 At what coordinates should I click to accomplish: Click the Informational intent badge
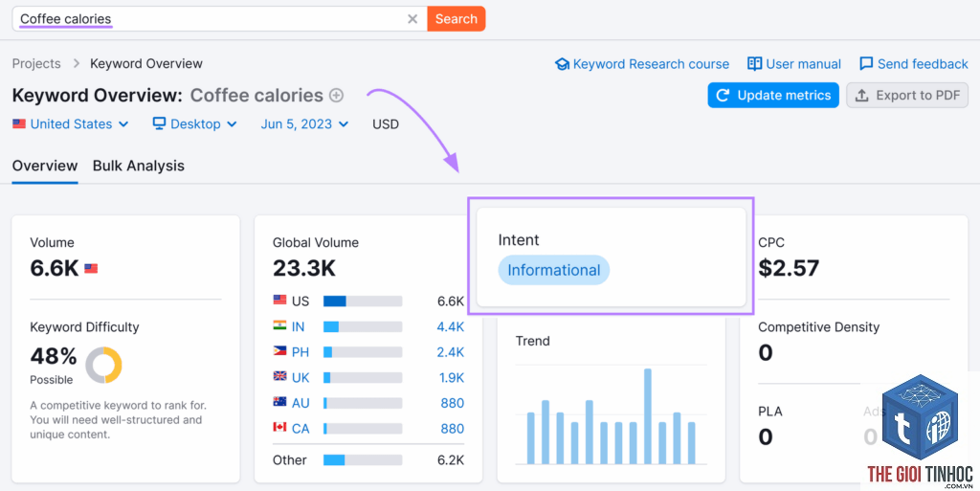pos(554,270)
